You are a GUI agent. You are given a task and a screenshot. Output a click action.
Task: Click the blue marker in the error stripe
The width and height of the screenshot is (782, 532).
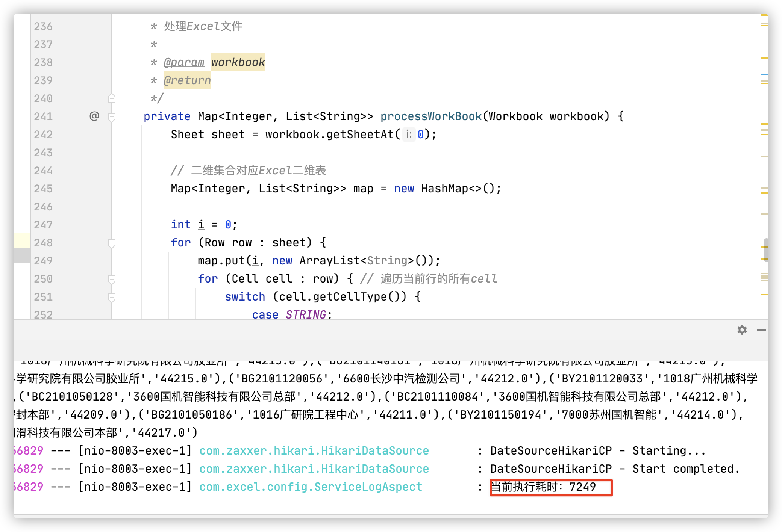pyautogui.click(x=764, y=74)
